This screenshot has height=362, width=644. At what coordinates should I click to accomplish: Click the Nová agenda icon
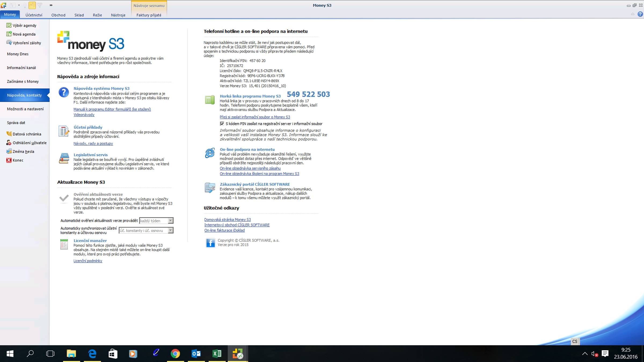[x=9, y=34]
